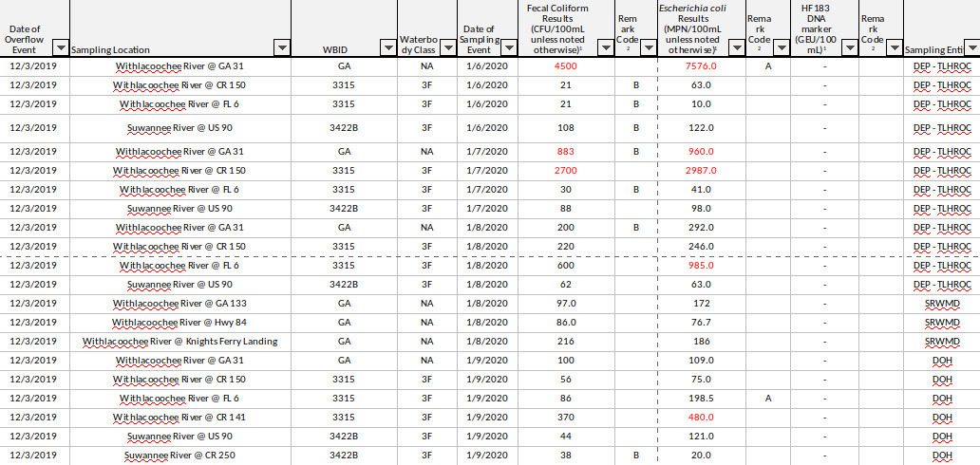Click remark code A in the FL 6 1/9/2020 row
This screenshot has height=465, width=980.
768,399
